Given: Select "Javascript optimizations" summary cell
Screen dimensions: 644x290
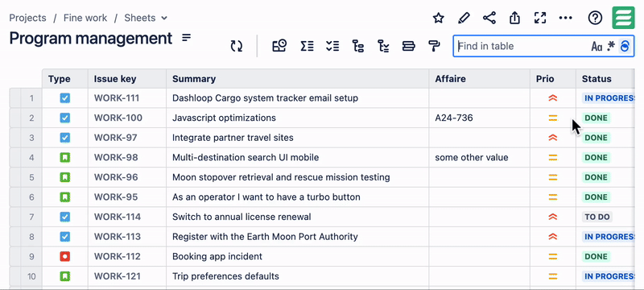Looking at the screenshot, I should click(298, 118).
